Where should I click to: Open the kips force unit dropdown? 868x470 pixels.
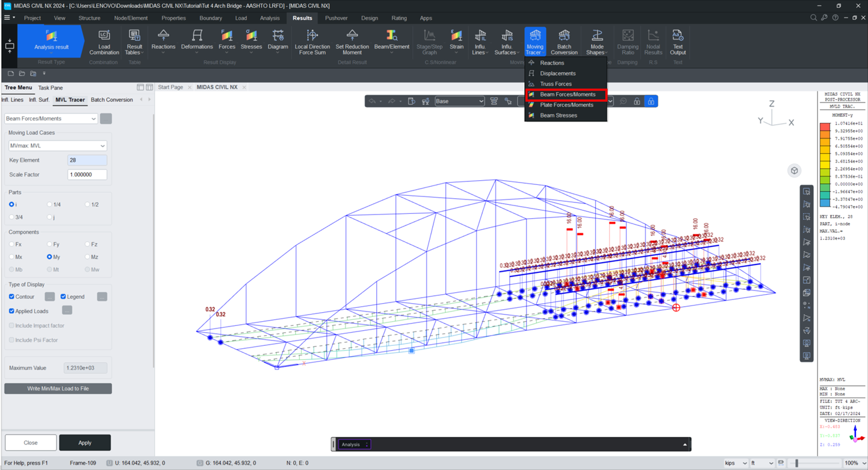[x=735, y=463]
